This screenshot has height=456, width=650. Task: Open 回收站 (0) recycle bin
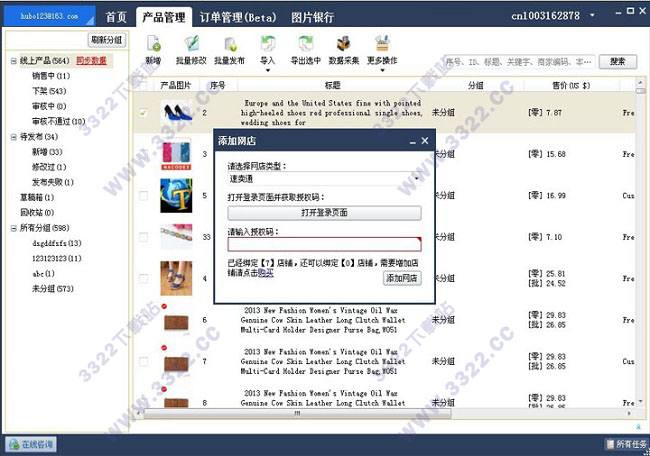[37, 213]
